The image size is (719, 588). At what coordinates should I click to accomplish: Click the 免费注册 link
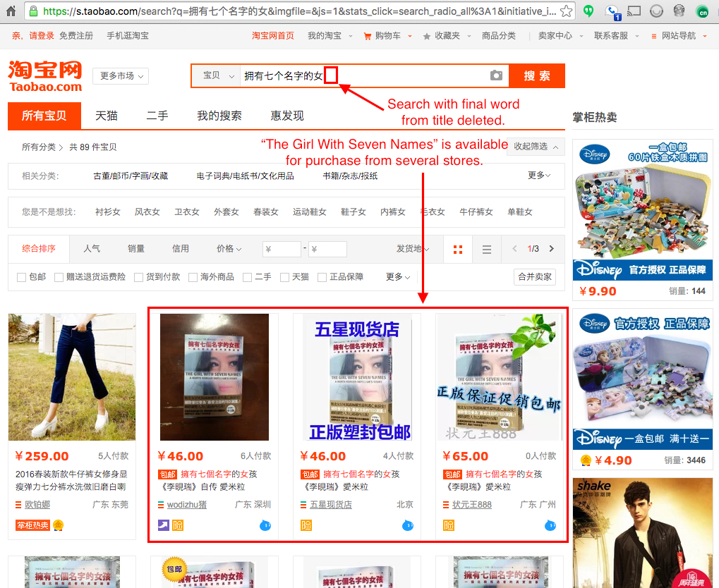click(x=76, y=36)
